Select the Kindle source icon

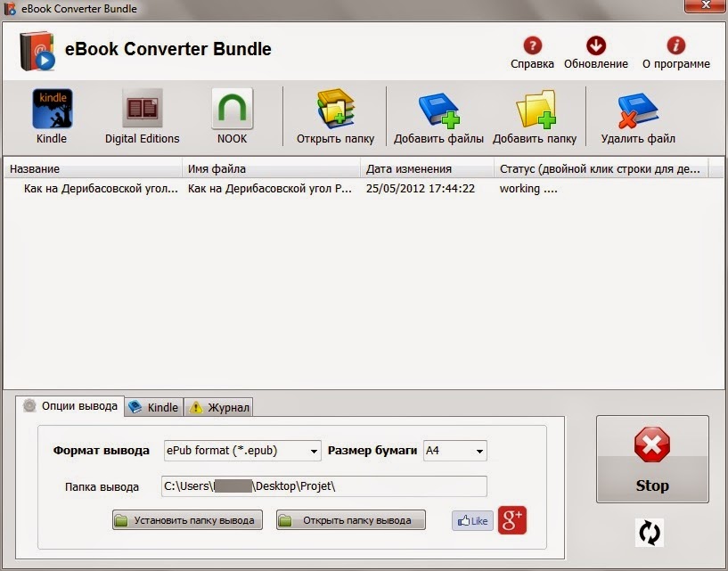tap(52, 109)
